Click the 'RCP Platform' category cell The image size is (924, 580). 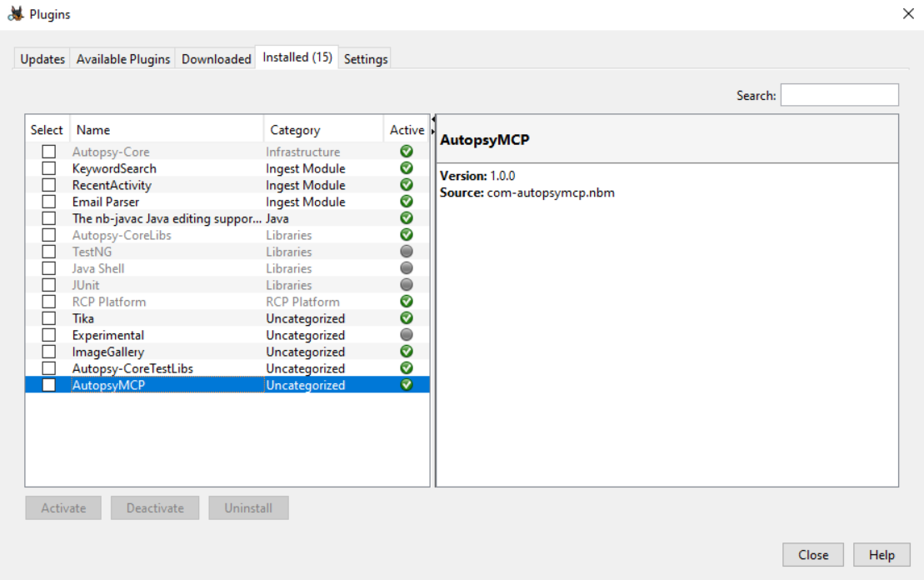point(303,302)
